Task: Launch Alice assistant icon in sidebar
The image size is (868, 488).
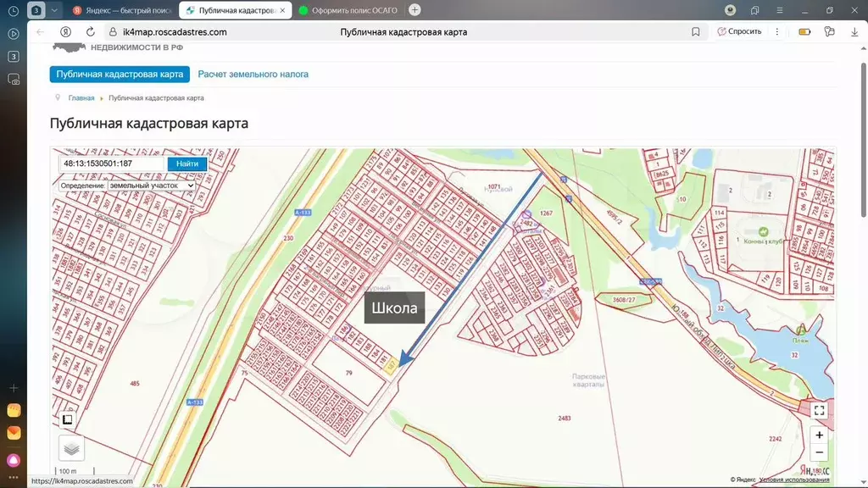Action: [x=14, y=460]
